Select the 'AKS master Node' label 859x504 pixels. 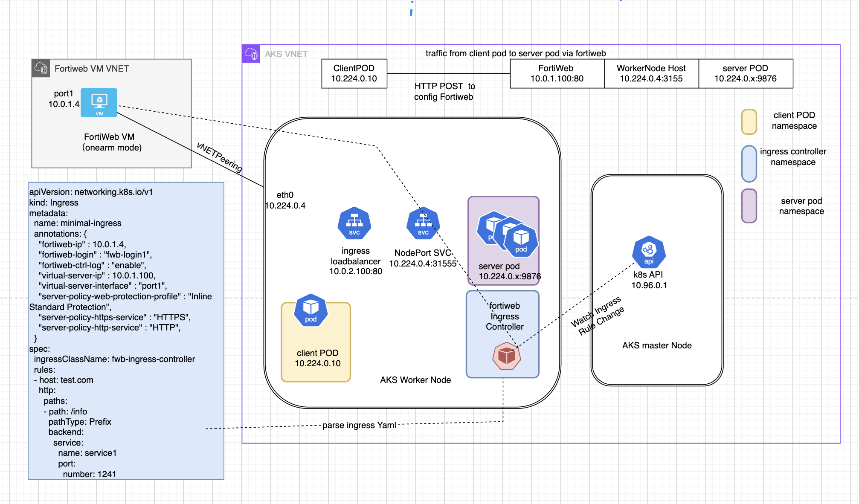pyautogui.click(x=657, y=345)
